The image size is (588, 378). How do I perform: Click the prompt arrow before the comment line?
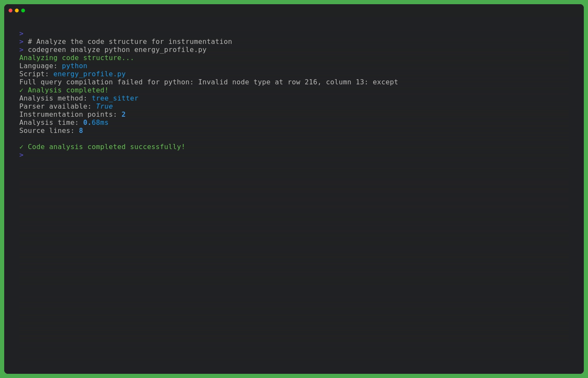21,42
